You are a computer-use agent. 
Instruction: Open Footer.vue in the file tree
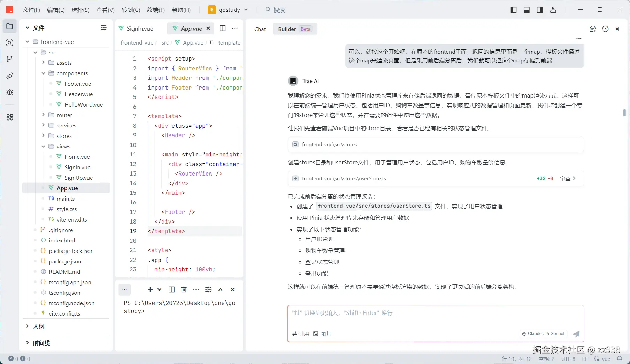click(x=78, y=84)
